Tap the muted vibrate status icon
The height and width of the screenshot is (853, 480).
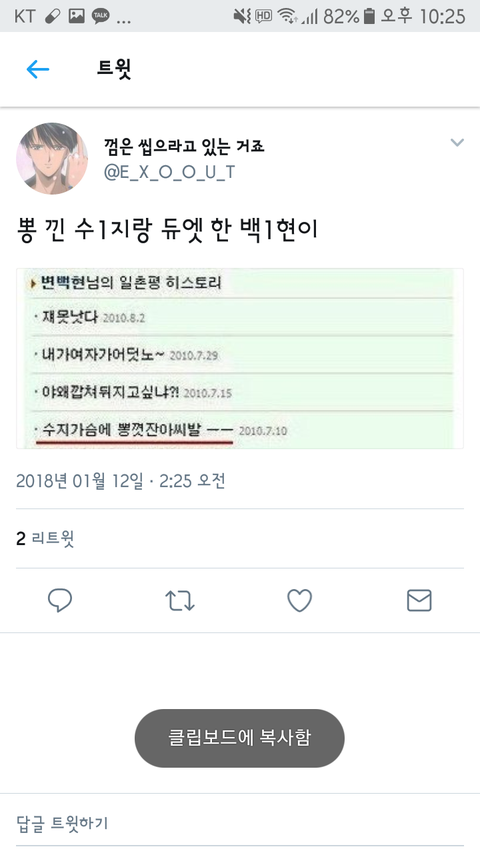click(x=242, y=16)
